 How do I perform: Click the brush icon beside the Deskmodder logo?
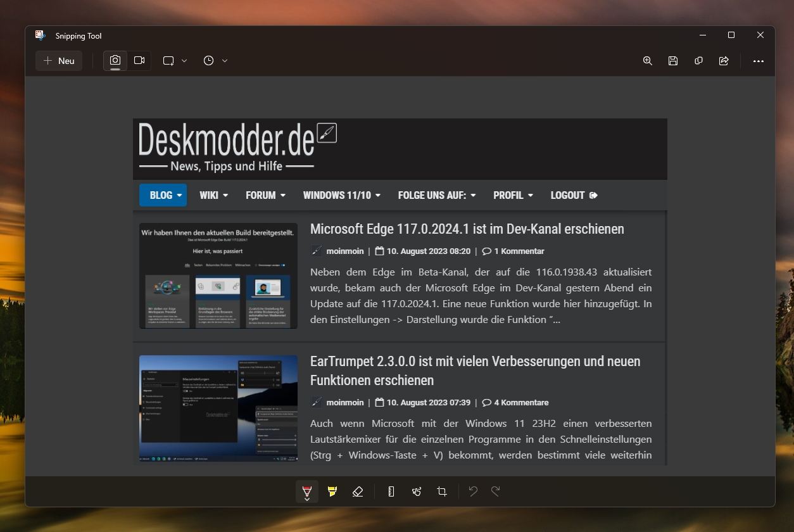[327, 133]
